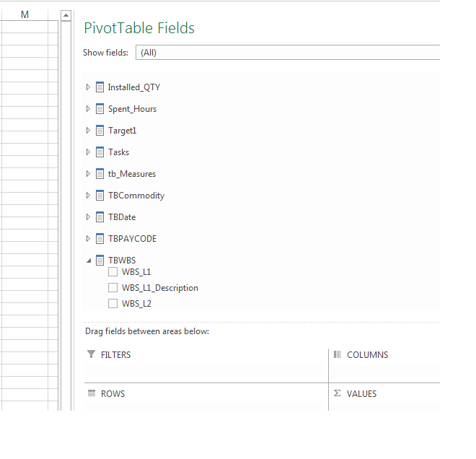Expand the Target1 table

(x=88, y=131)
